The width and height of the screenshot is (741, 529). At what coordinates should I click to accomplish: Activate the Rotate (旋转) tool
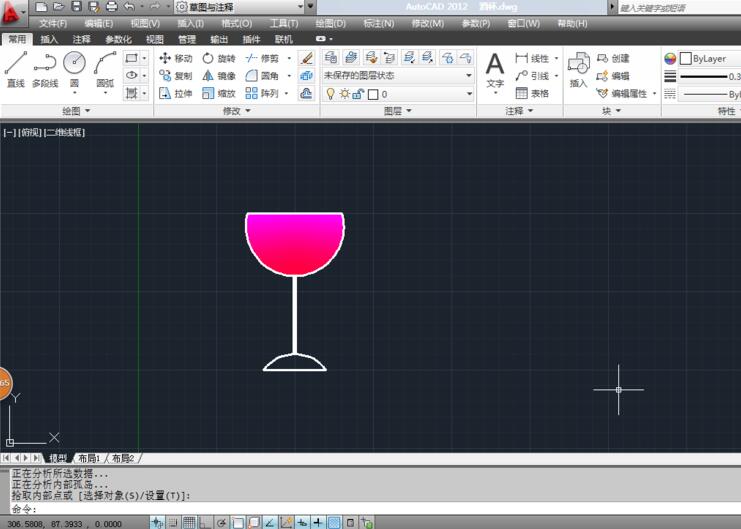pyautogui.click(x=219, y=58)
